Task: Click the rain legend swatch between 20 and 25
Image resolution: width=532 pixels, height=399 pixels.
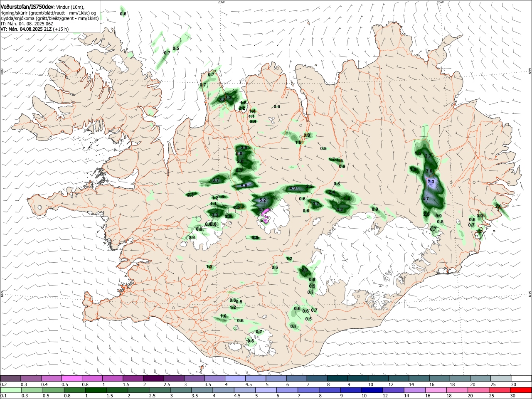Action: [479, 390]
